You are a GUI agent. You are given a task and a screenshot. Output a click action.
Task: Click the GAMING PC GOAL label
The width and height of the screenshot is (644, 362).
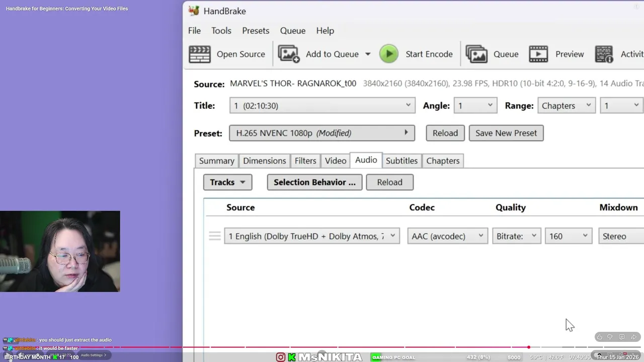click(393, 357)
